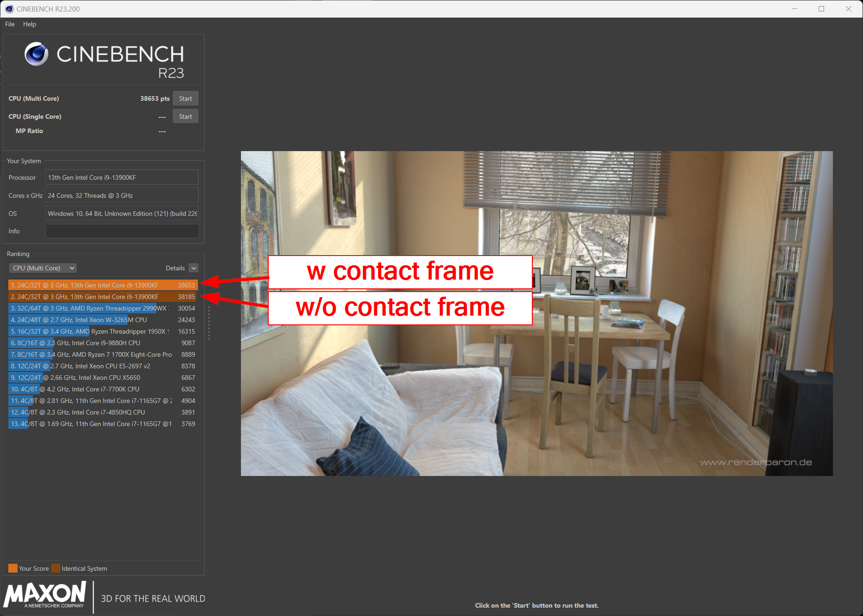Expand the Details dropdown arrow
The width and height of the screenshot is (863, 616).
click(194, 268)
